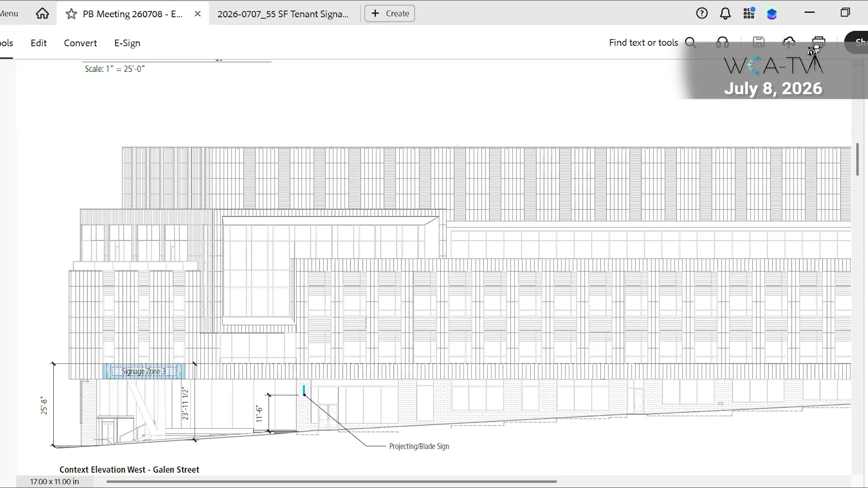Click the Context Elevation West - Galen Street caption

coord(129,469)
